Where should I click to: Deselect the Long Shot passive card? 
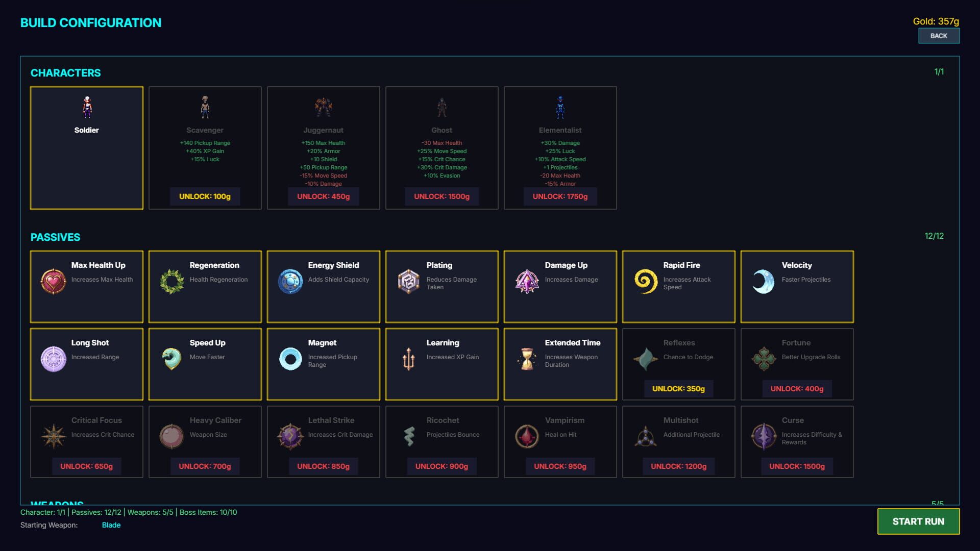click(x=86, y=380)
